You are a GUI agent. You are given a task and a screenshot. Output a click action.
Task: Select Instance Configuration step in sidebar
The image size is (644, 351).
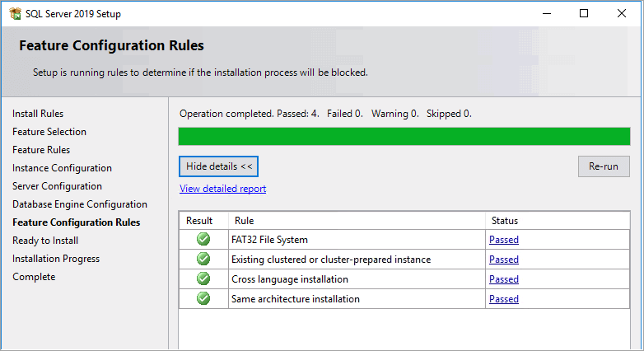[x=62, y=168]
